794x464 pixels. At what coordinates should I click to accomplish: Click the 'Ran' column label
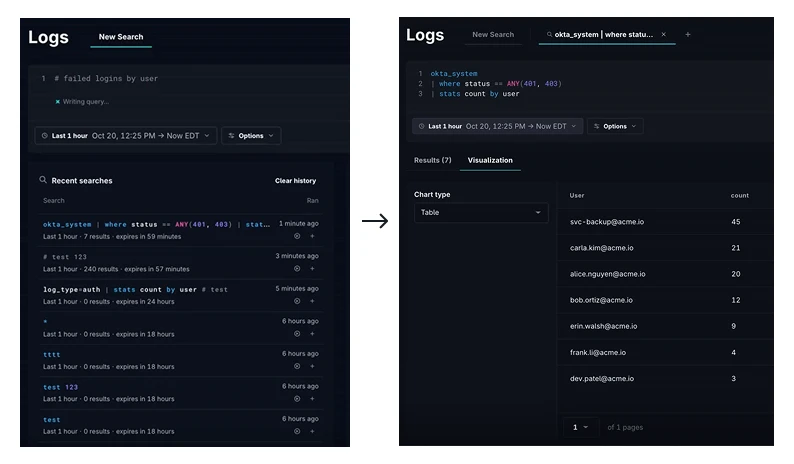[312, 201]
